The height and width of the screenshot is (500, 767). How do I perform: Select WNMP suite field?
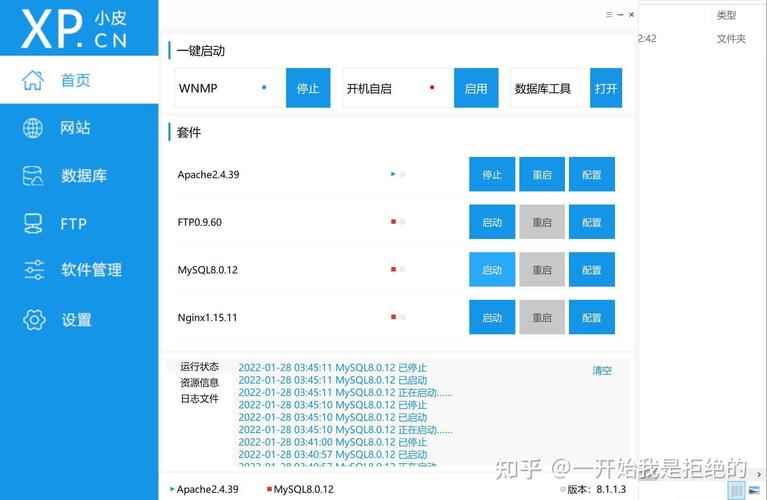coord(230,88)
